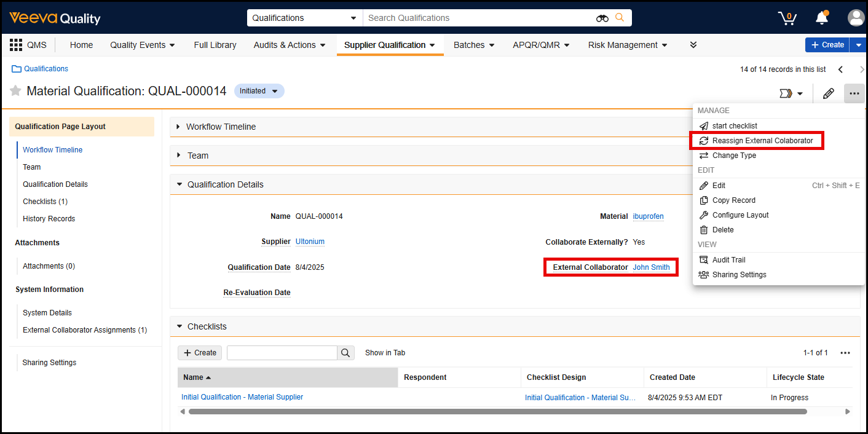Open the three-dot actions menu
868x434 pixels.
pyautogui.click(x=854, y=93)
